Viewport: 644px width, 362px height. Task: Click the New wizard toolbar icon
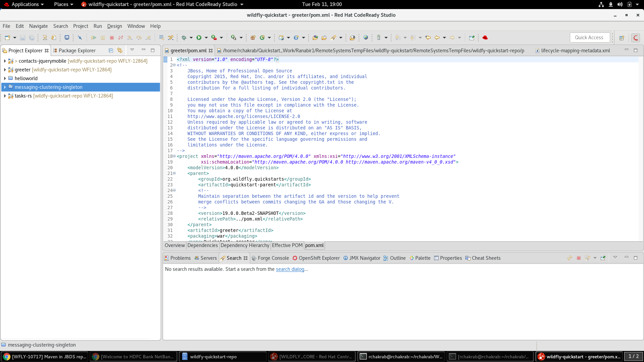pyautogui.click(x=7, y=38)
